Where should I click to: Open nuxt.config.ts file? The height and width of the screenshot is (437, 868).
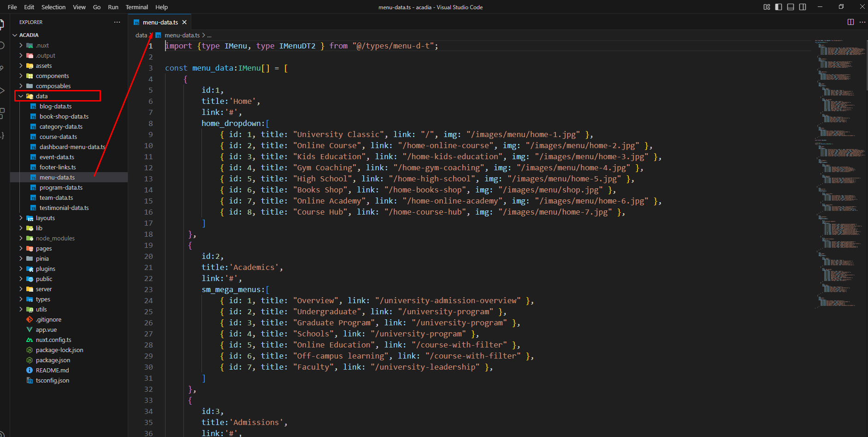click(69, 340)
